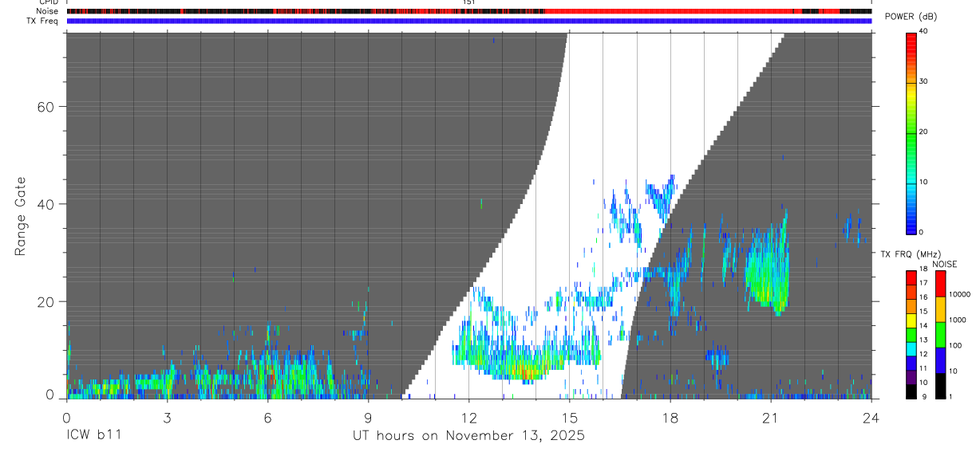Click the 1000 value on the NOISE scale

[959, 320]
